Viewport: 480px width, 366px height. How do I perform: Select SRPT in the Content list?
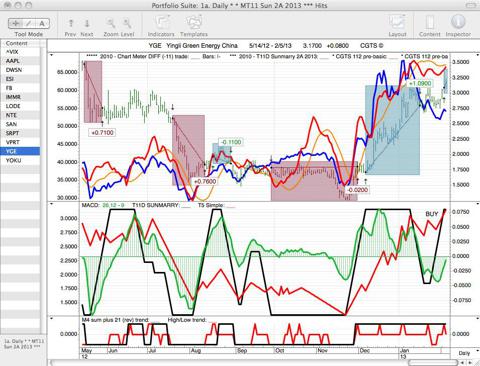pos(20,133)
